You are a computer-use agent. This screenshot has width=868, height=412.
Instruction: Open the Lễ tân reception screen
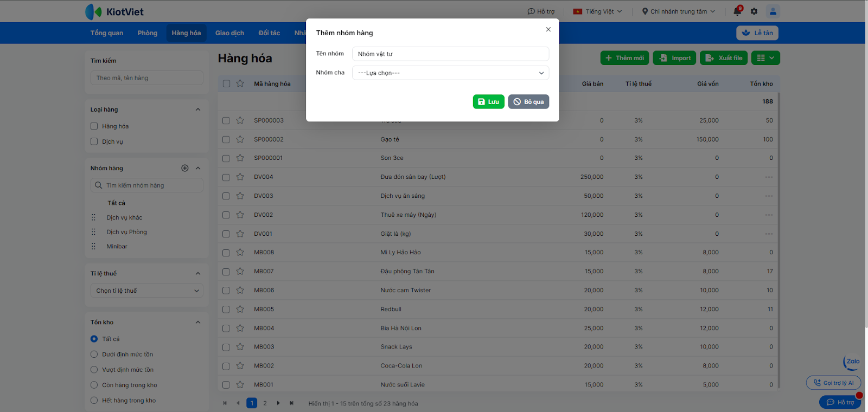757,33
